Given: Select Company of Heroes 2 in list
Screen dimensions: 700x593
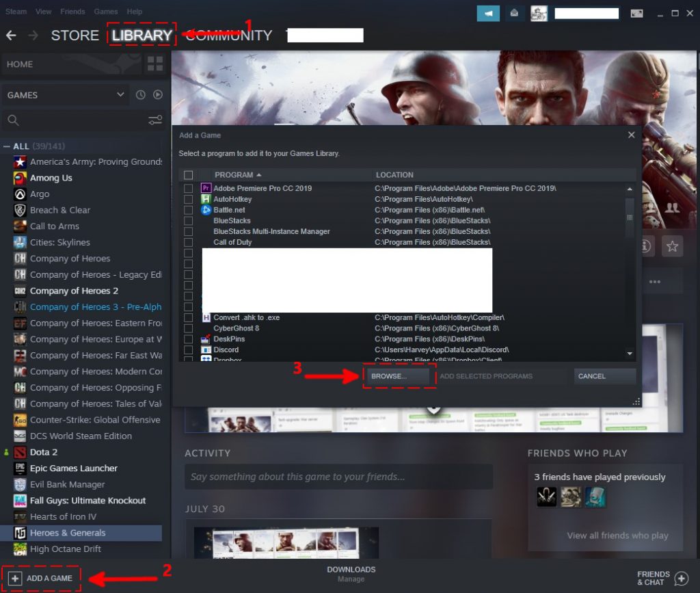Looking at the screenshot, I should (x=81, y=291).
